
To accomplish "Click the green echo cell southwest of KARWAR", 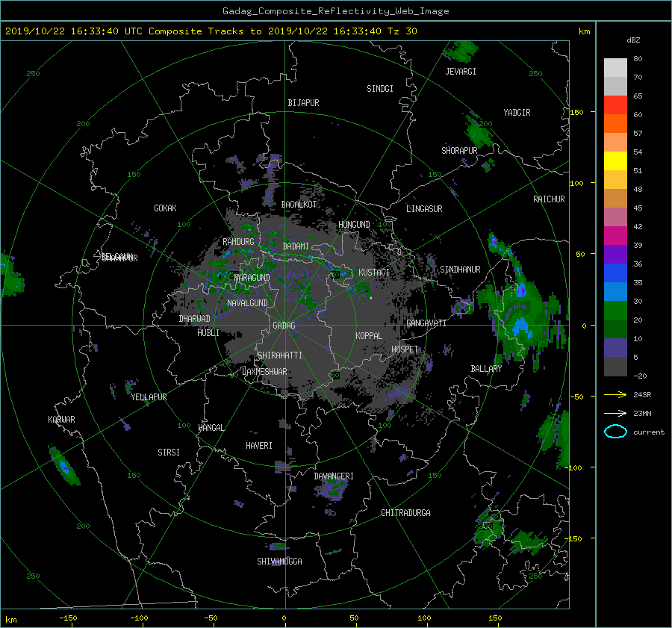I will pos(64,466).
